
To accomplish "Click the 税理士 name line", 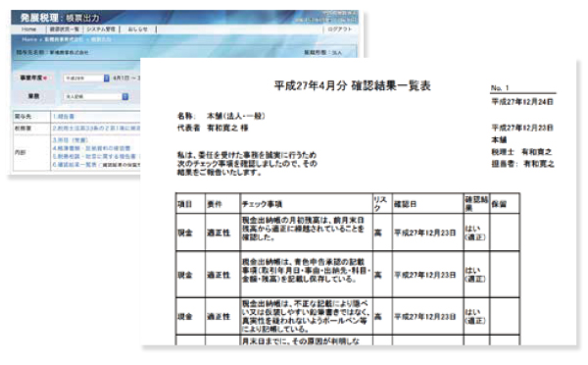I will (x=521, y=152).
